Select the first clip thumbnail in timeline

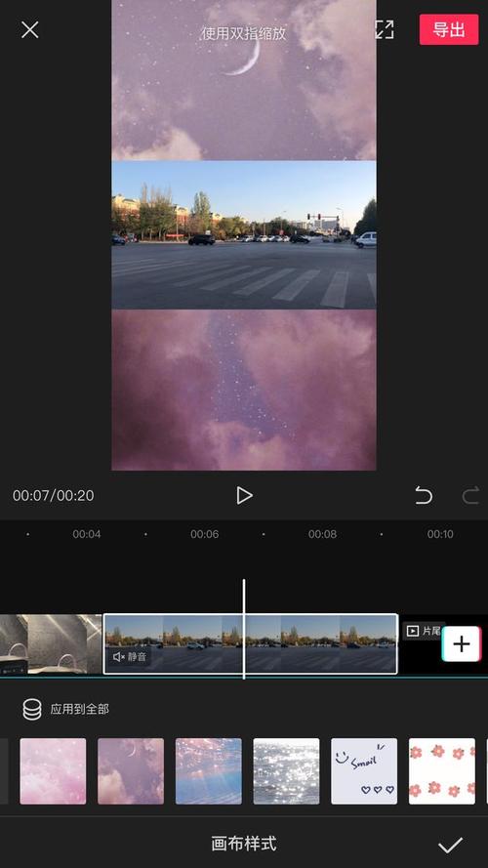(x=51, y=643)
